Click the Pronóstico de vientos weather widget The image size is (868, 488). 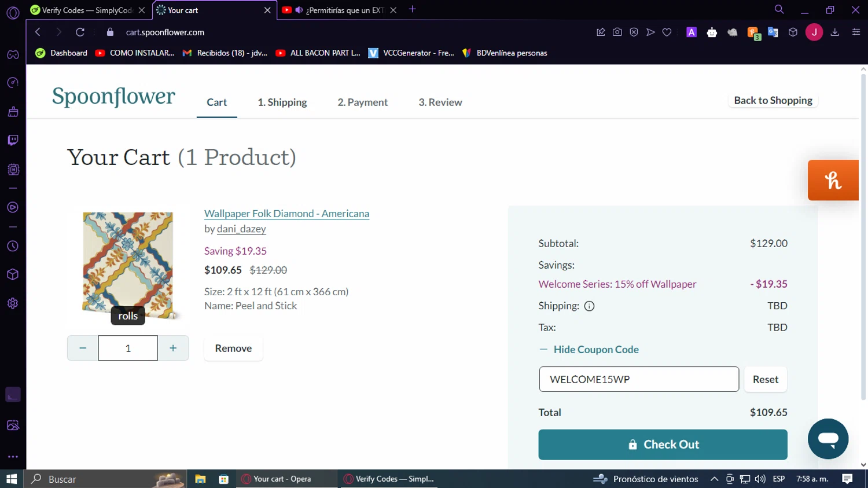click(x=646, y=479)
